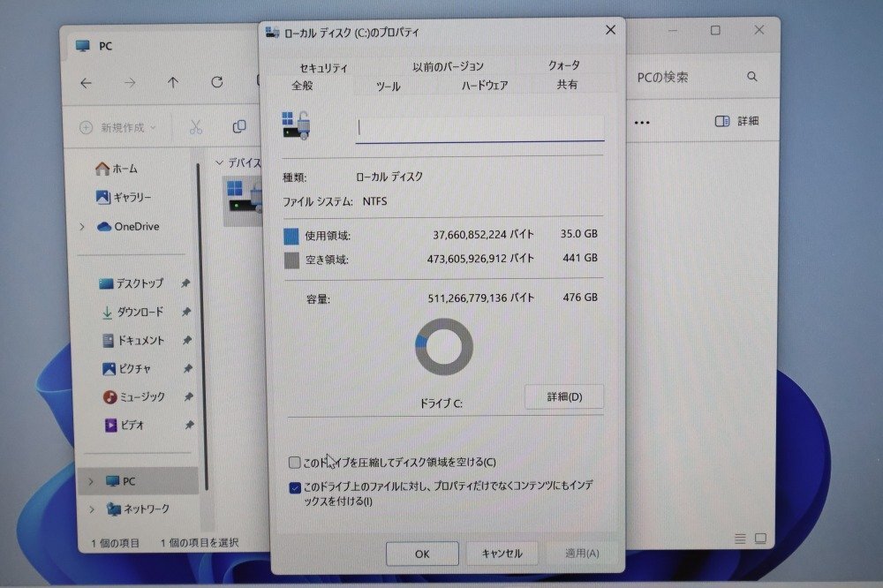Click the blue 使用領域 color square
883x588 pixels.
[291, 237]
